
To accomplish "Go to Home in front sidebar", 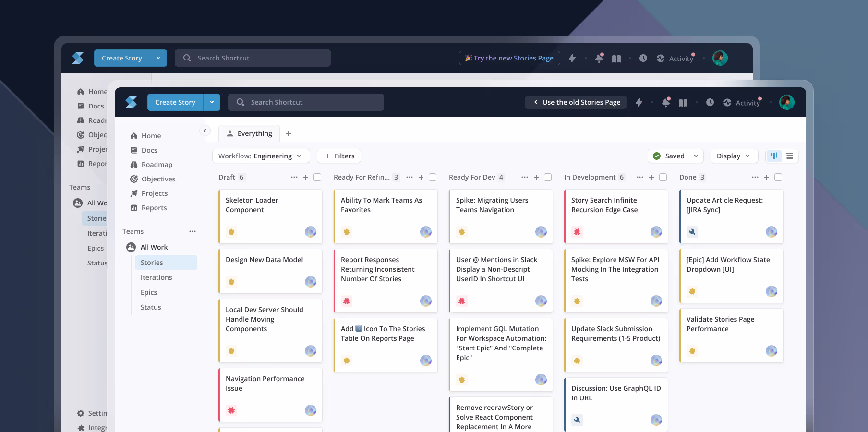I will (151, 136).
